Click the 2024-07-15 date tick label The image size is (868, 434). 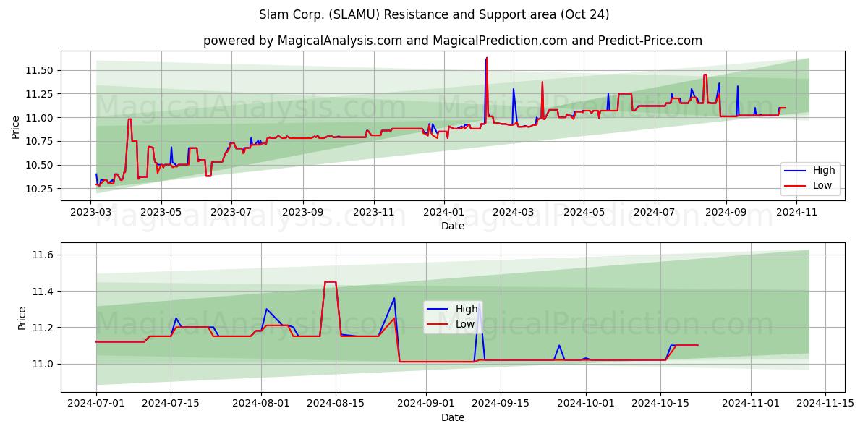(x=171, y=404)
